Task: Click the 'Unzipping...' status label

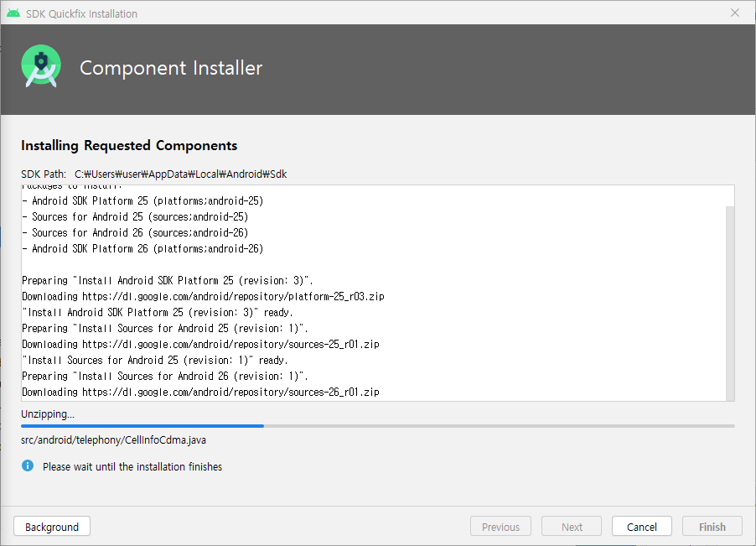Action: (x=48, y=413)
